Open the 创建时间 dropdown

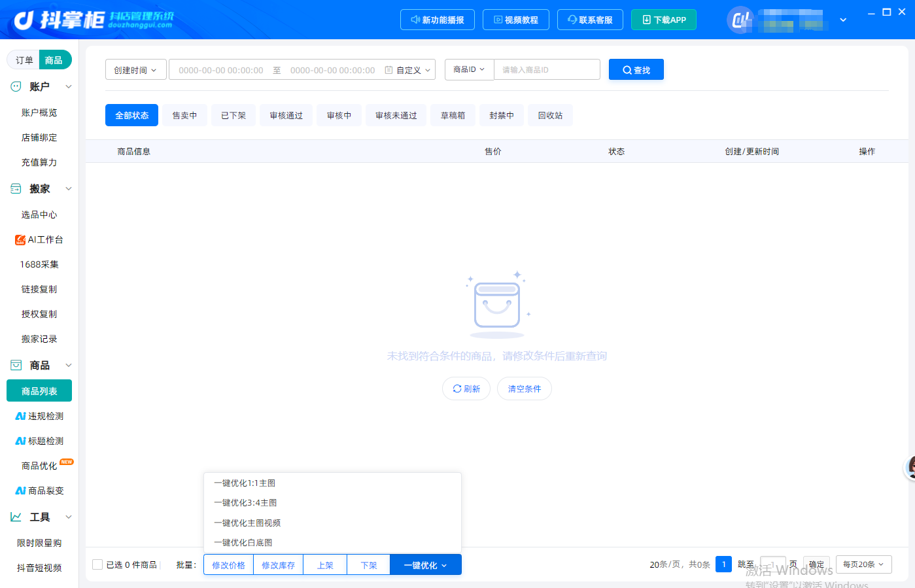pyautogui.click(x=136, y=69)
